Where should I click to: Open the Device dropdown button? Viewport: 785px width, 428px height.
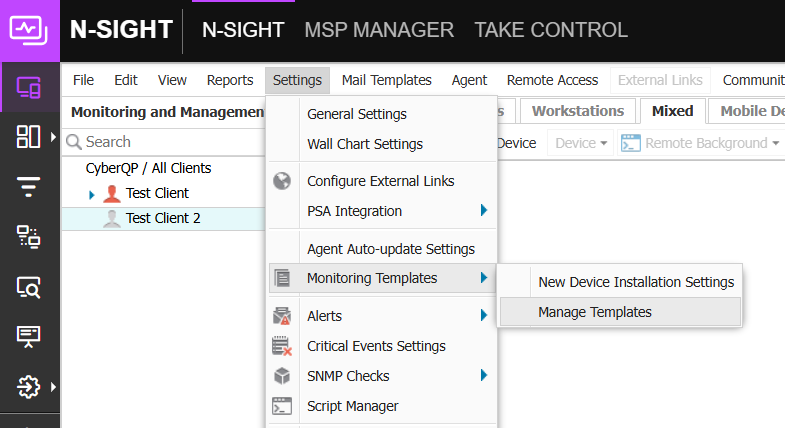581,143
